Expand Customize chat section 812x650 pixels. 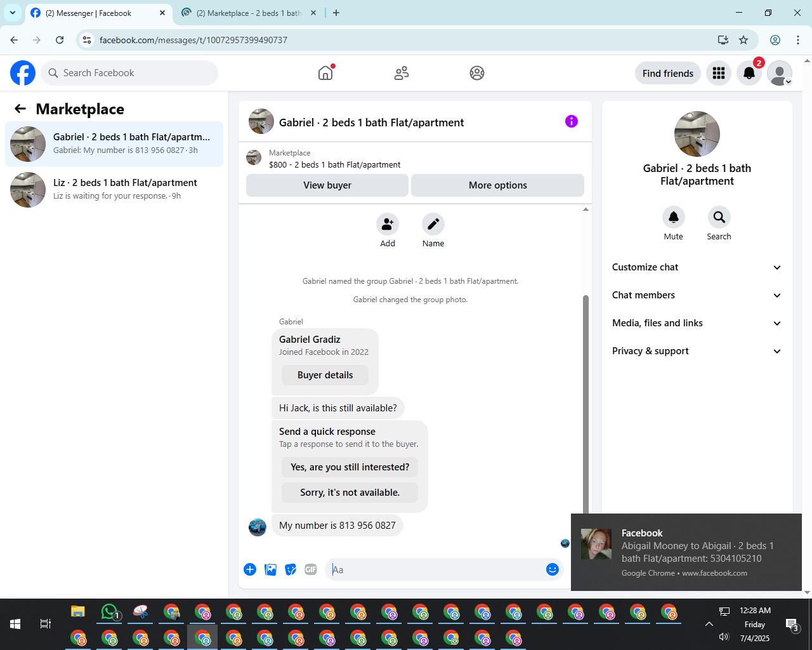(x=697, y=267)
